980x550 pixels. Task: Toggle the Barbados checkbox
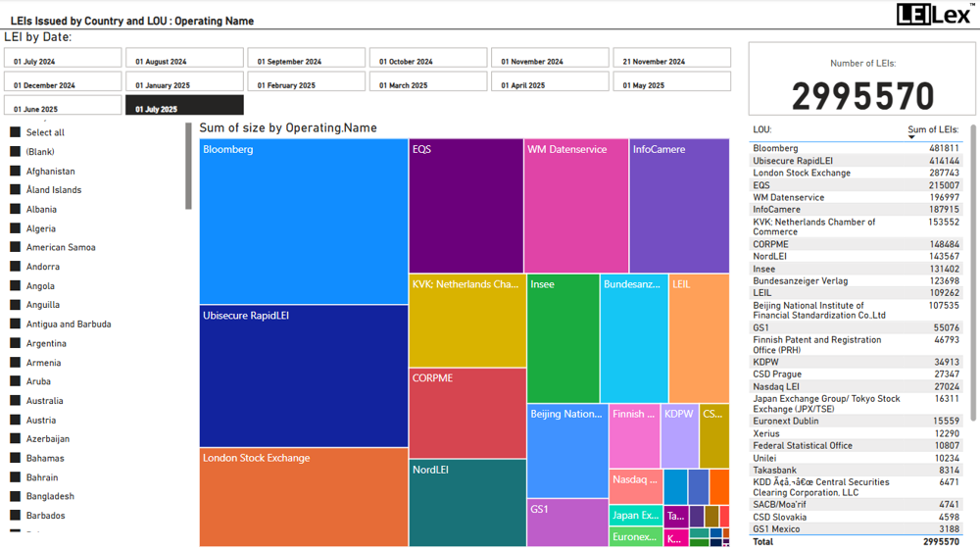pyautogui.click(x=16, y=515)
